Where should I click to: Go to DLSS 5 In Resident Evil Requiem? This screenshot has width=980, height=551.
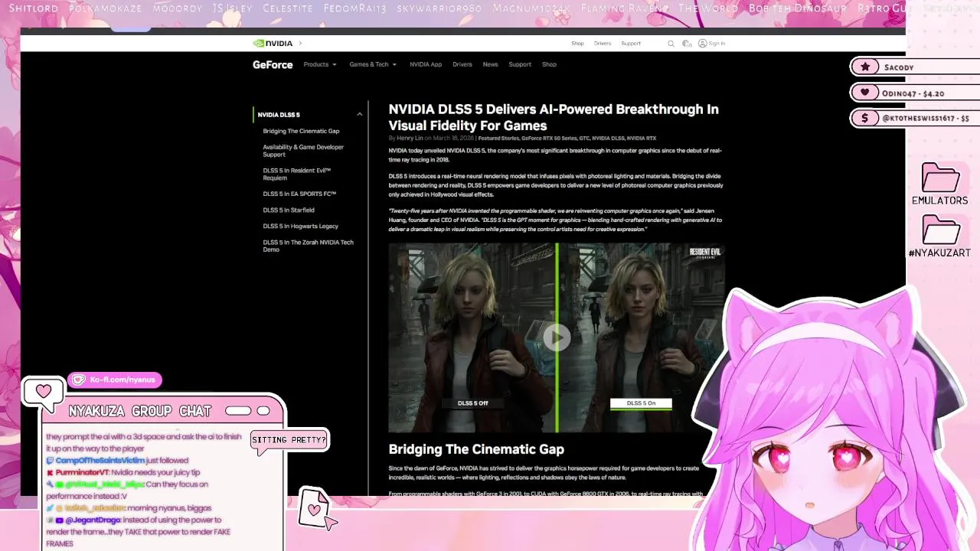coord(297,174)
